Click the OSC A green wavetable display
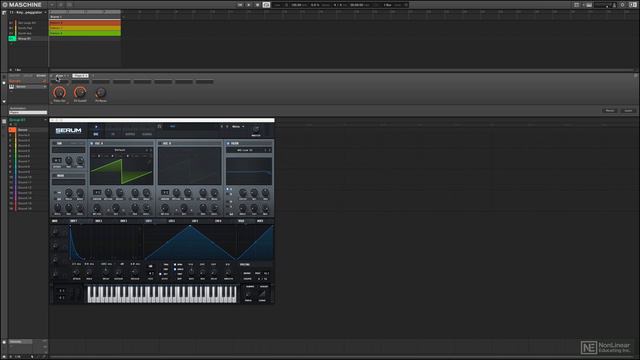Viewport: 640px width, 360px height. point(121,170)
